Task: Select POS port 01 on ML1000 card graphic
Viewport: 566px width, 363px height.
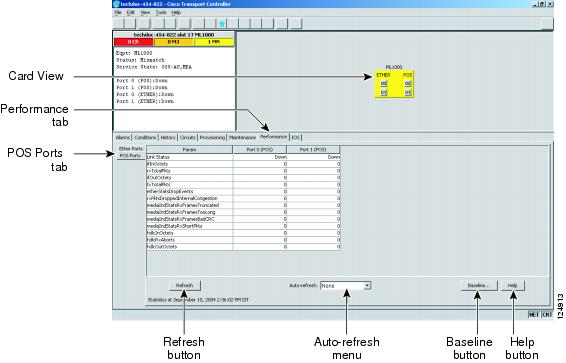Action: click(408, 93)
